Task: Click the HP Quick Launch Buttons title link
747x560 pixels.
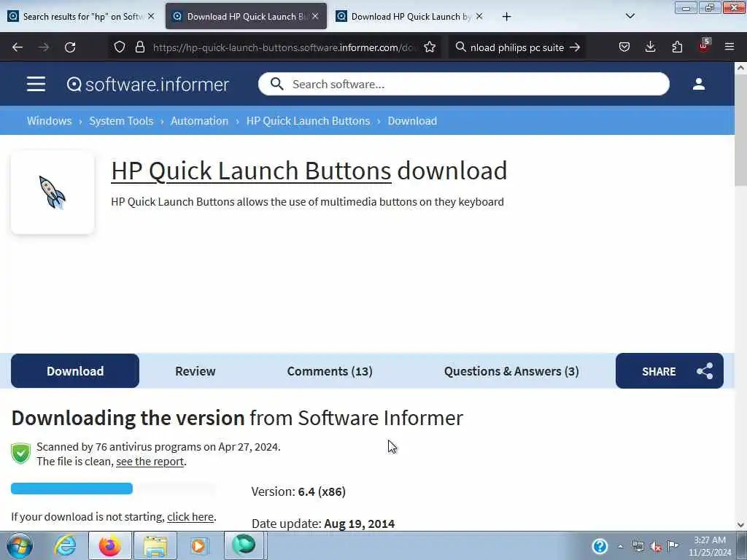Action: pos(251,171)
